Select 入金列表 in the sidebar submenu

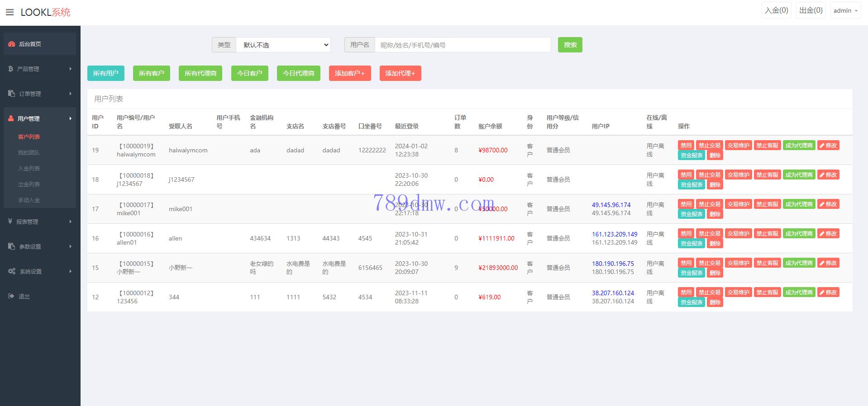pyautogui.click(x=29, y=168)
